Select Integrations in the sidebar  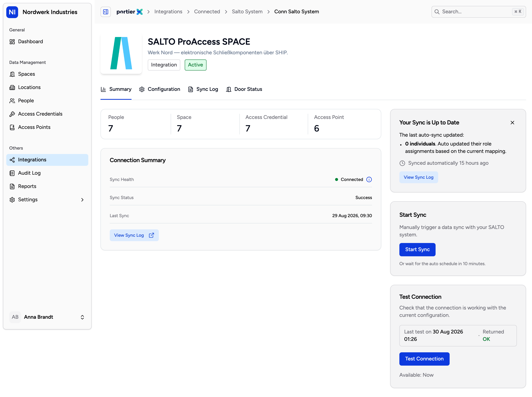coord(47,160)
